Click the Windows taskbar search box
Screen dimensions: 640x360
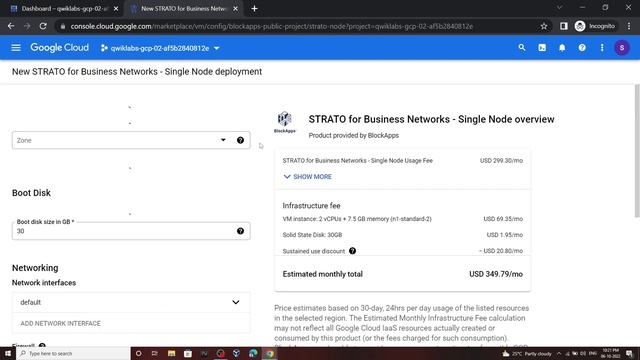tap(73, 353)
